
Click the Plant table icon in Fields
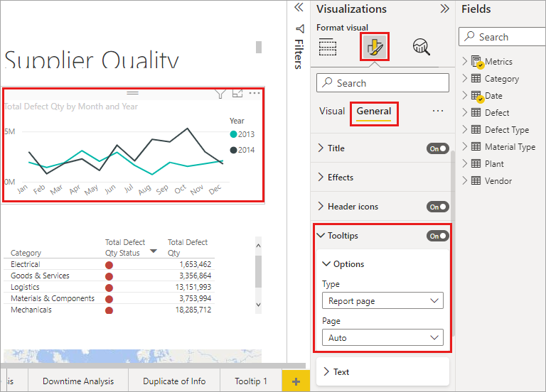click(476, 163)
